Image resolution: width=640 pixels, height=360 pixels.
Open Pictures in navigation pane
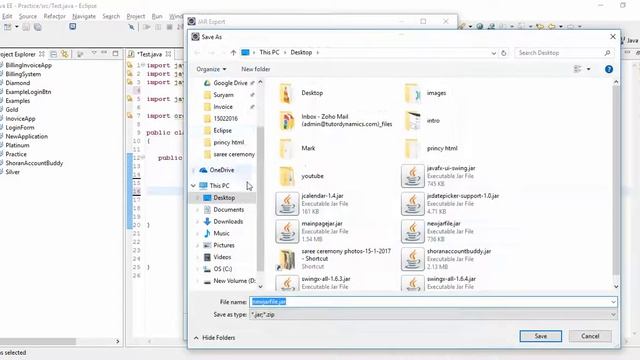click(x=224, y=245)
